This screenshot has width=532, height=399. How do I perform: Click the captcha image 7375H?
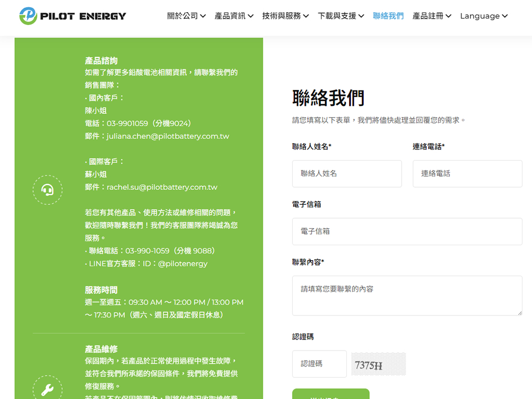click(378, 364)
